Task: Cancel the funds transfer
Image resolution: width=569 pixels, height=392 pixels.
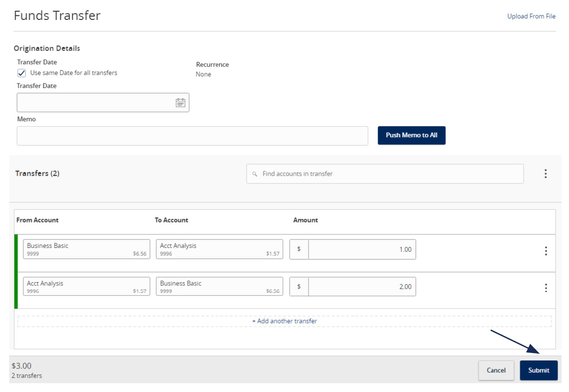Action: tap(496, 370)
